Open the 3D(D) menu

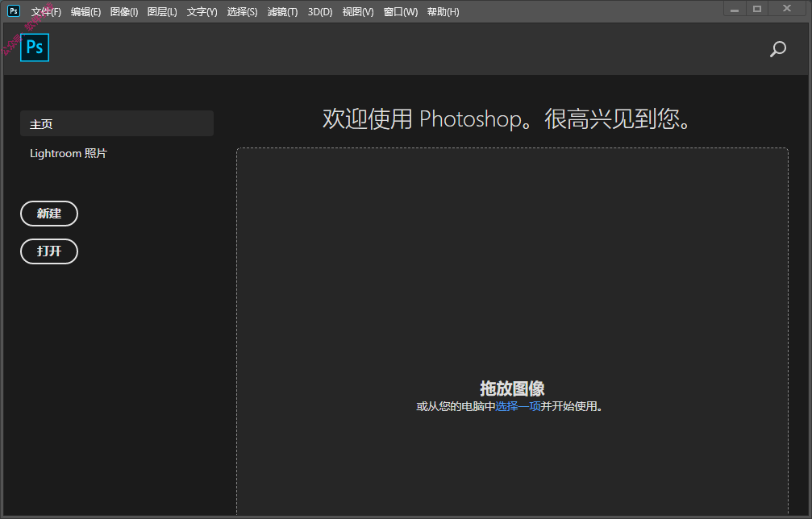coord(320,12)
